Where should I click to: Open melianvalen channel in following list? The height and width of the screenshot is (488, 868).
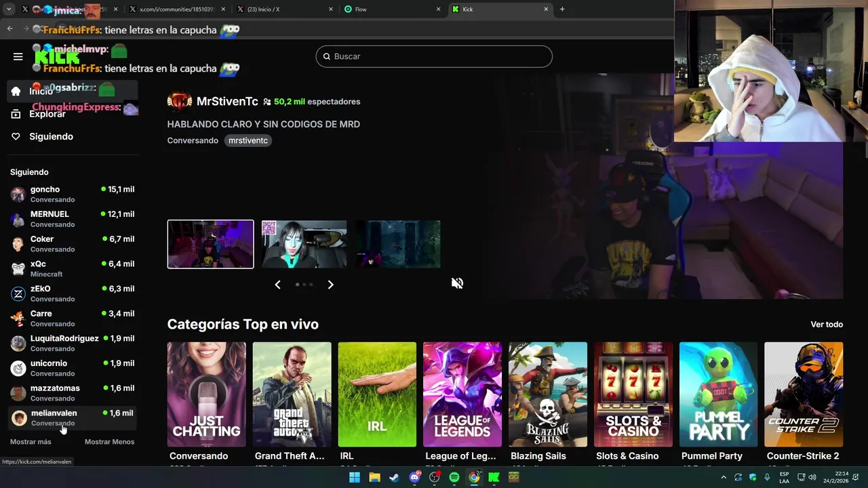pos(72,418)
